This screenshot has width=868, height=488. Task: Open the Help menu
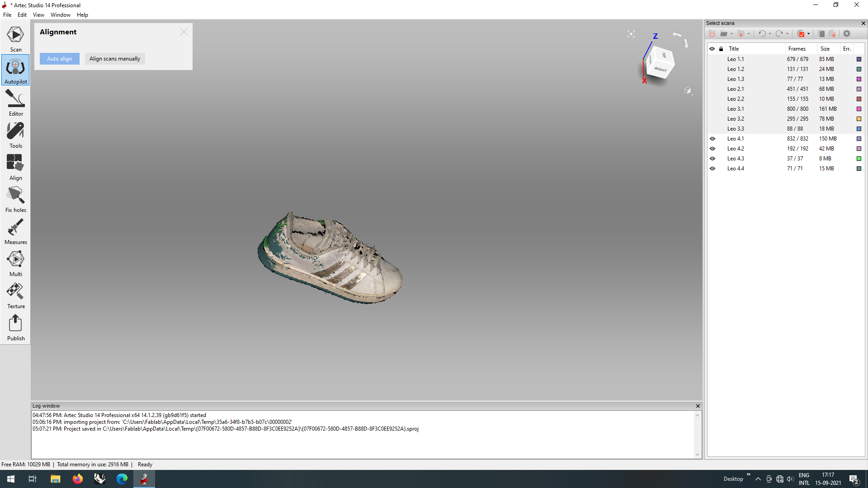(x=82, y=15)
